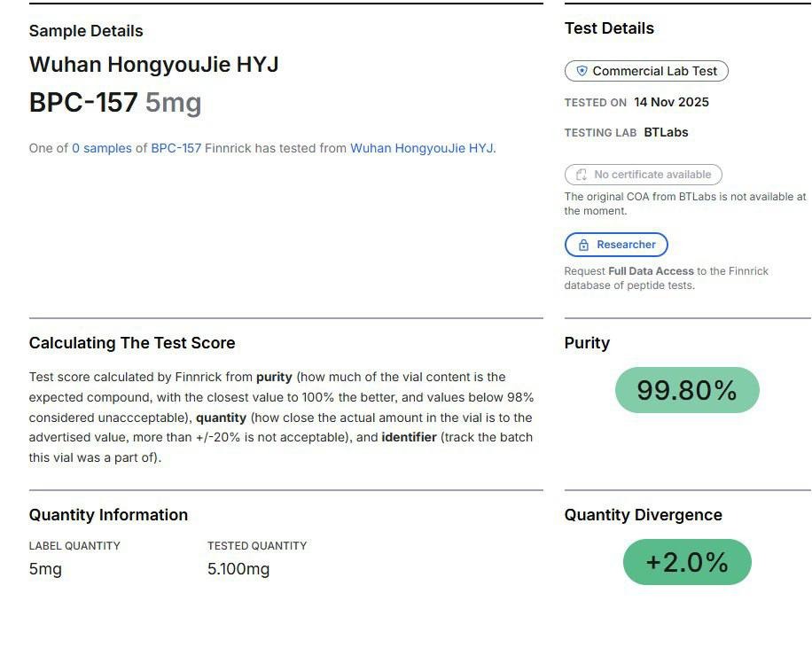Select the 5.100mg tested quantity value

[238, 569]
